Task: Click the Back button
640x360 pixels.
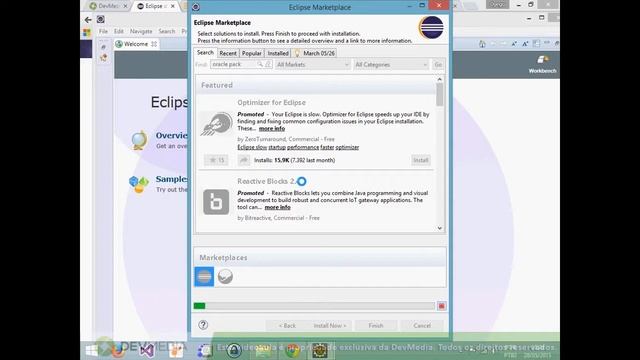Action: [287, 325]
